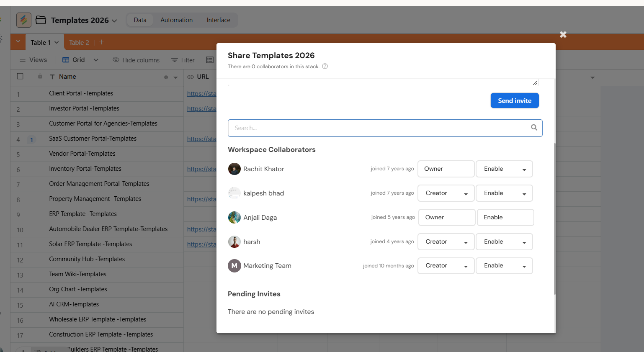
Task: Switch to the Data tab
Action: [140, 20]
